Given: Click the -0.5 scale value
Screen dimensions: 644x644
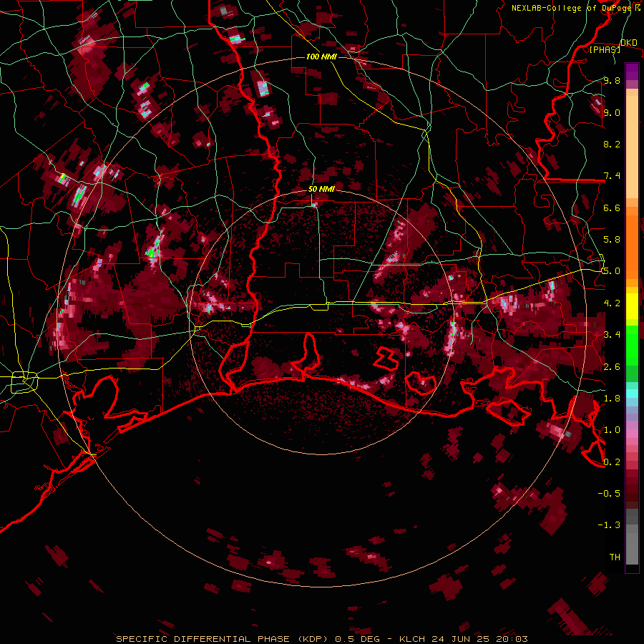Looking at the screenshot, I should tap(609, 493).
